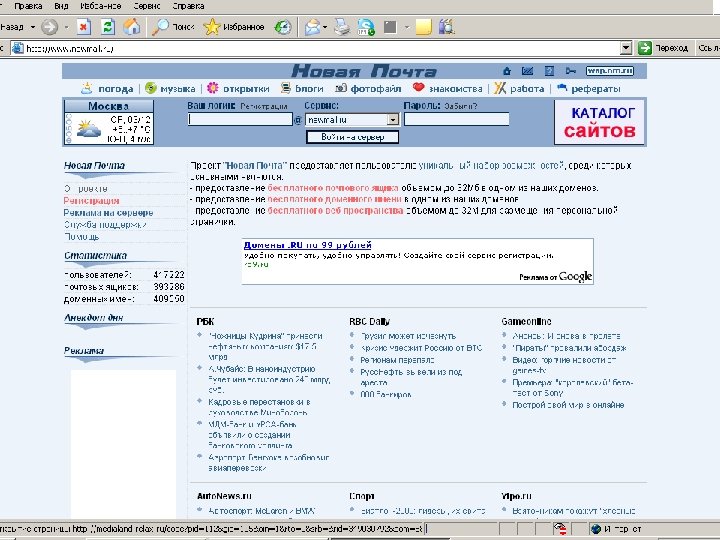Click the yellow note toolbar icon

(x=423, y=27)
